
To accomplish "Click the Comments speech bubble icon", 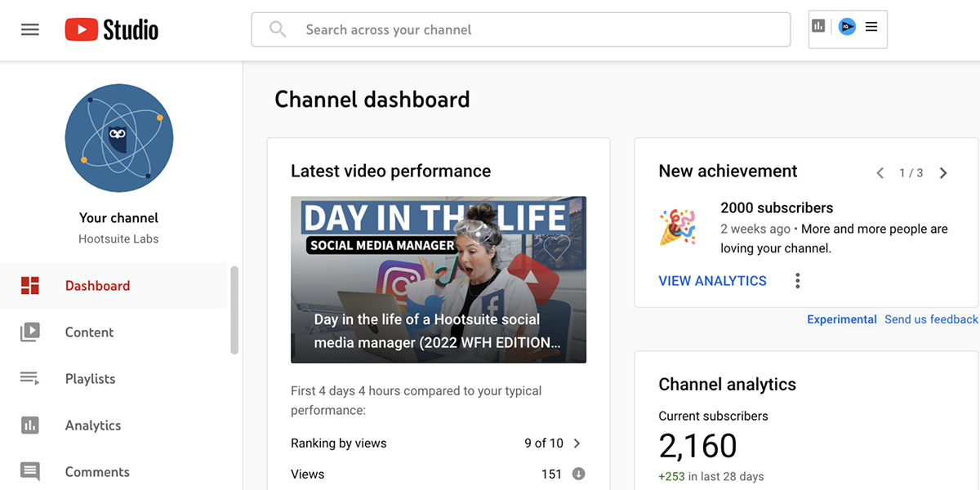I will pos(30,472).
